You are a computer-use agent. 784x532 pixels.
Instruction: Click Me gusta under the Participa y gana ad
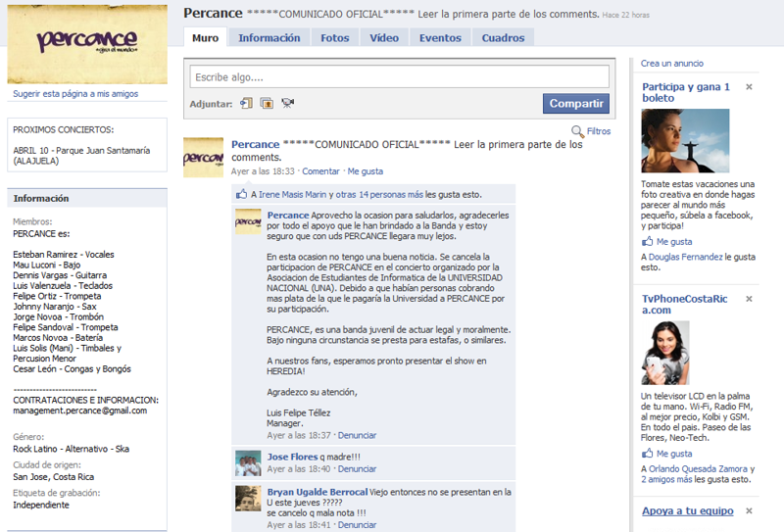click(x=674, y=242)
